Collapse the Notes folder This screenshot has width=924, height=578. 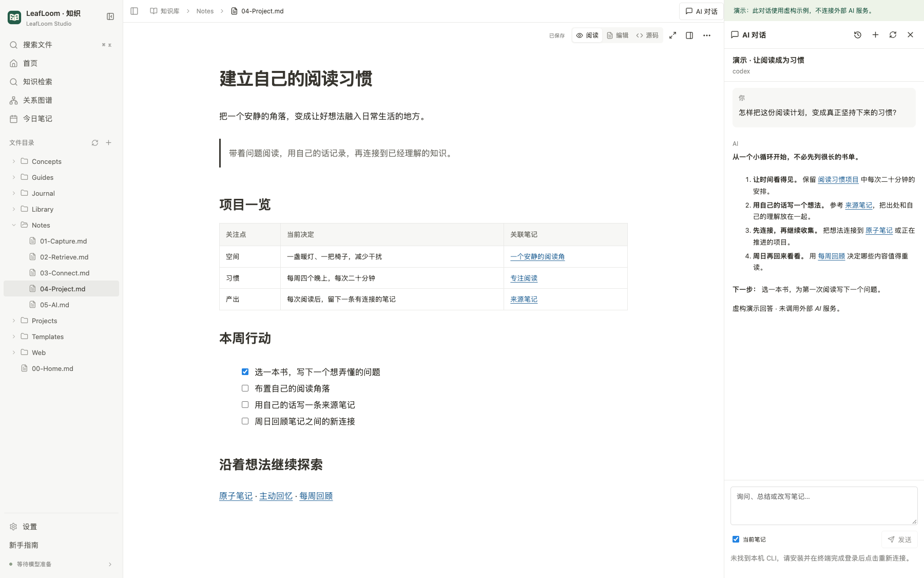[x=14, y=225]
